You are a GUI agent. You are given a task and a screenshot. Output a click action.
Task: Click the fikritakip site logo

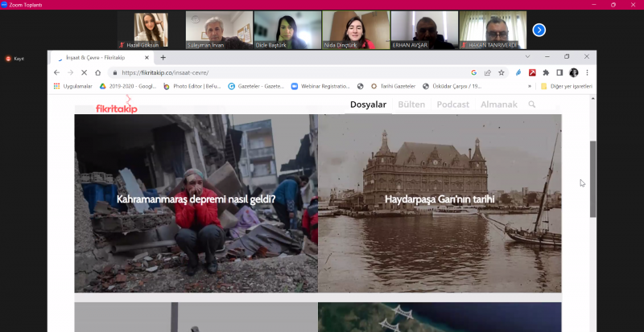point(117,108)
